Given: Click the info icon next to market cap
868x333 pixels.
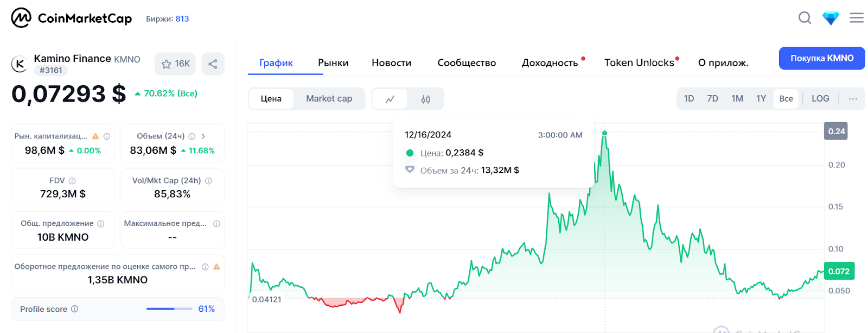Looking at the screenshot, I should click(107, 136).
